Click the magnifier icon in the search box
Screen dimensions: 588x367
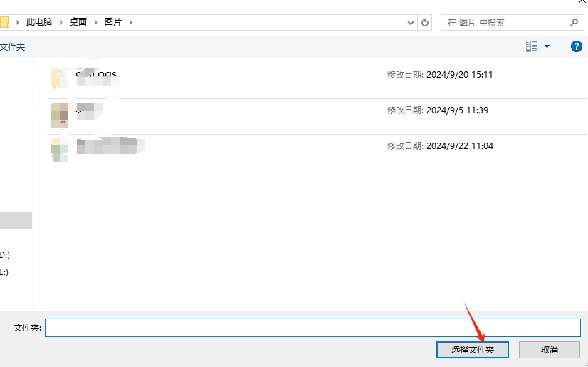[574, 22]
